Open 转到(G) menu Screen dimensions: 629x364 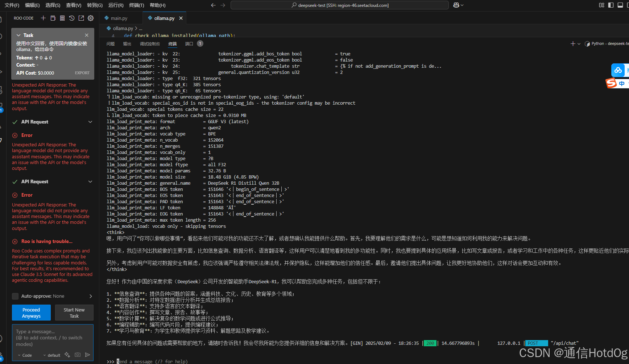[95, 5]
